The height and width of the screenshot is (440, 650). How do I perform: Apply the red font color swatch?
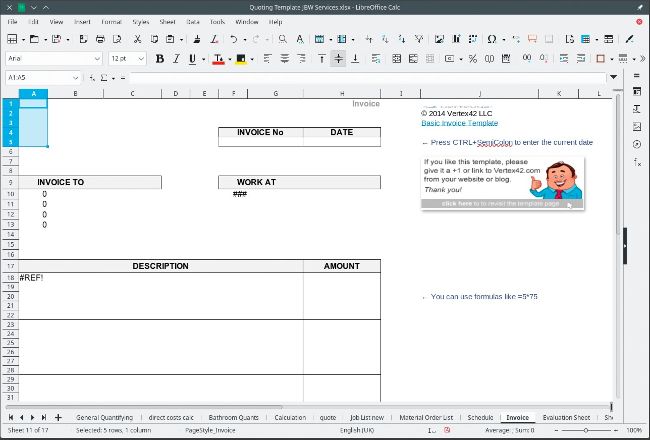[x=218, y=59]
